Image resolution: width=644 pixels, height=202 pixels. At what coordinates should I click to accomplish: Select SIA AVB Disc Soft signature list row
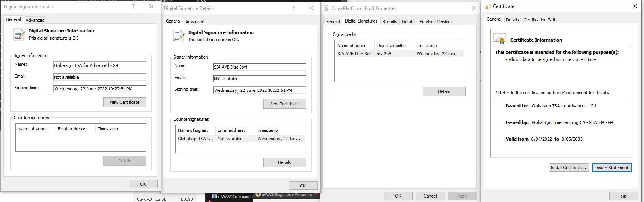pos(399,54)
